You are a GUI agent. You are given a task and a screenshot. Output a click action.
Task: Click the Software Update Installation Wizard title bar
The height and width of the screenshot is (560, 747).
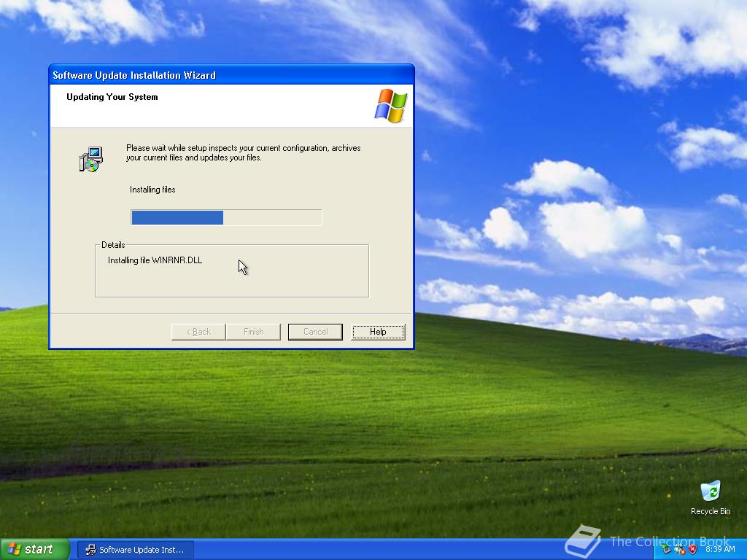click(x=231, y=75)
